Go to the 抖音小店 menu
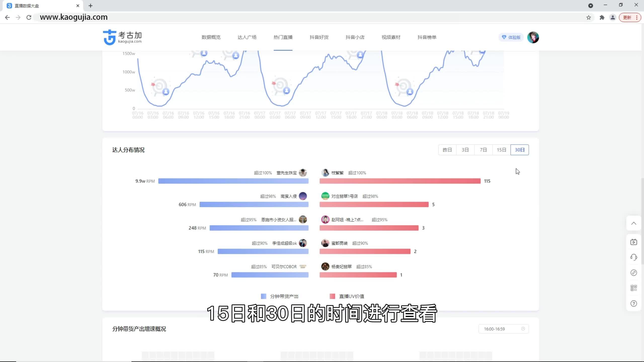 tap(355, 37)
